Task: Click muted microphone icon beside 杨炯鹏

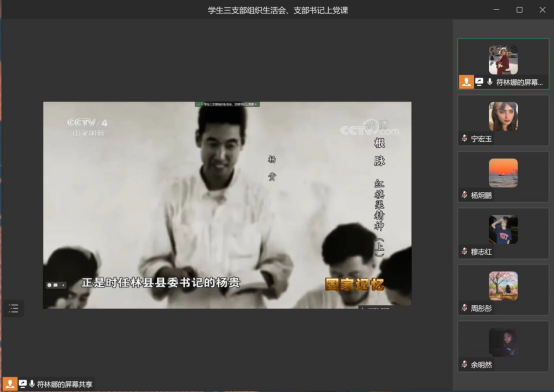Action: [465, 195]
